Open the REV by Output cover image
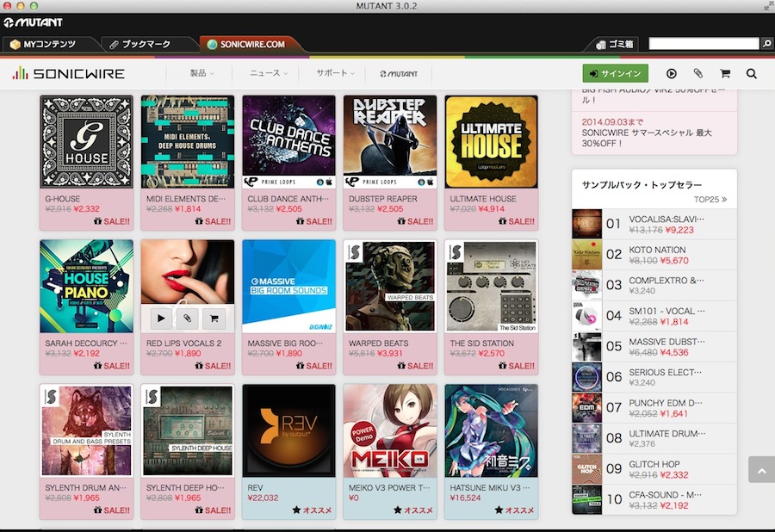The height and width of the screenshot is (532, 775). coord(289,430)
